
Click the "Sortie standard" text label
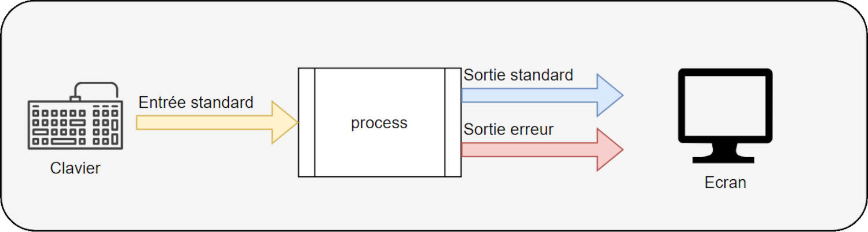(x=518, y=75)
